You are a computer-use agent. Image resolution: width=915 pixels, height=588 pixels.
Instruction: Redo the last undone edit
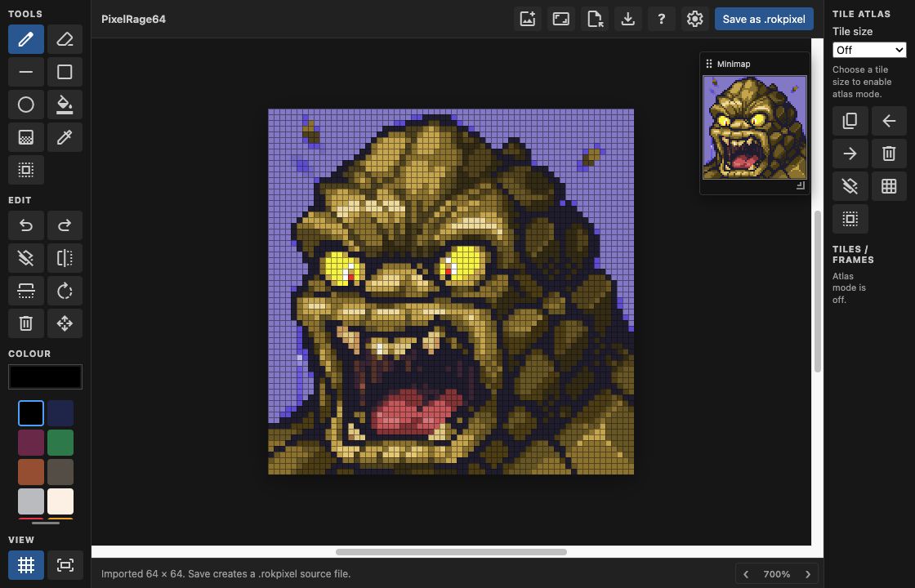[x=65, y=225]
